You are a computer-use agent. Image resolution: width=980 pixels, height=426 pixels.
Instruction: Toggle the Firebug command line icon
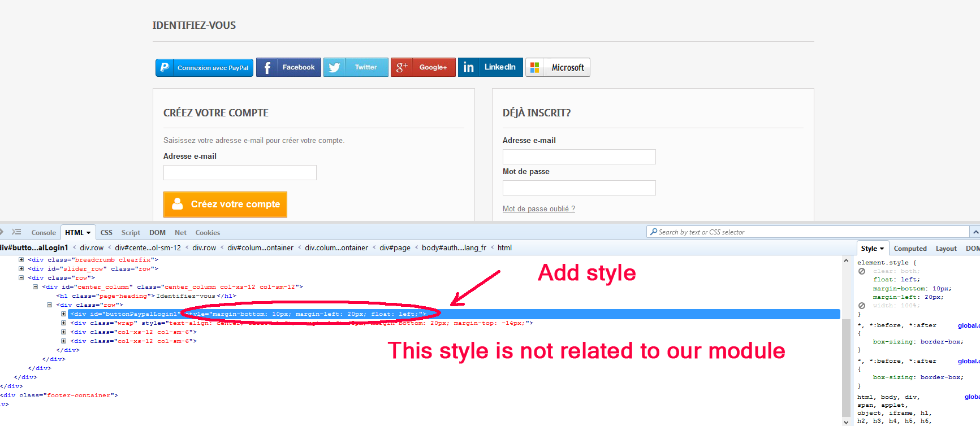point(17,232)
